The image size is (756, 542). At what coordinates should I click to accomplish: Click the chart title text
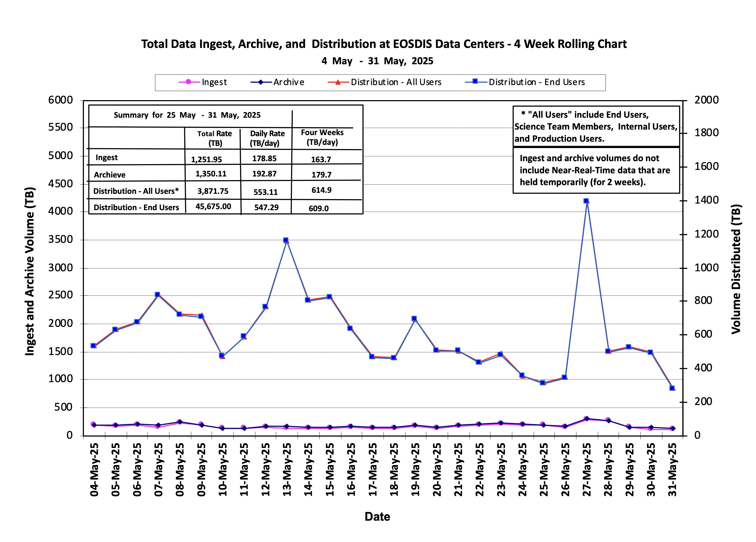coord(384,44)
